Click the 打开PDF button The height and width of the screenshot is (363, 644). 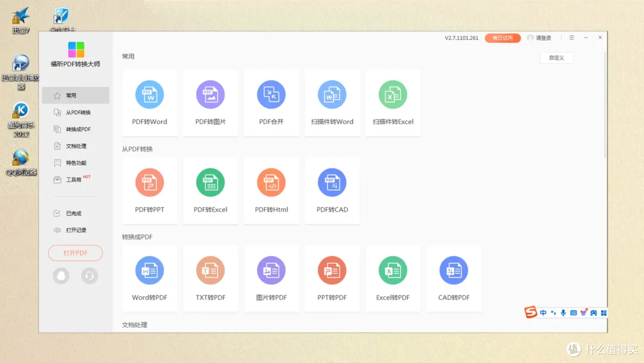coord(75,253)
